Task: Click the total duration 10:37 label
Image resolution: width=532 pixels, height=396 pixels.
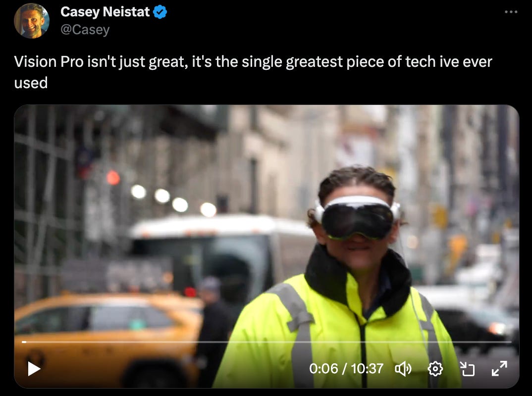Action: coord(367,369)
